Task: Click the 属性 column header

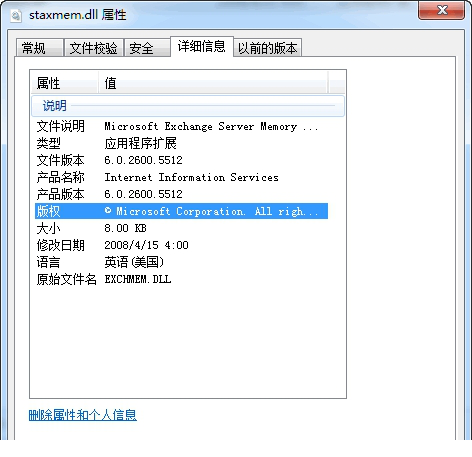Action: click(65, 83)
